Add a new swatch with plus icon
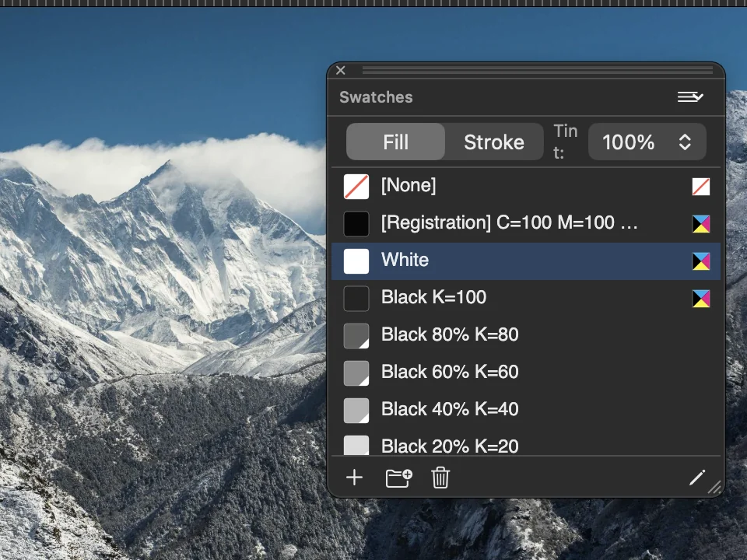The width and height of the screenshot is (747, 560). point(355,477)
